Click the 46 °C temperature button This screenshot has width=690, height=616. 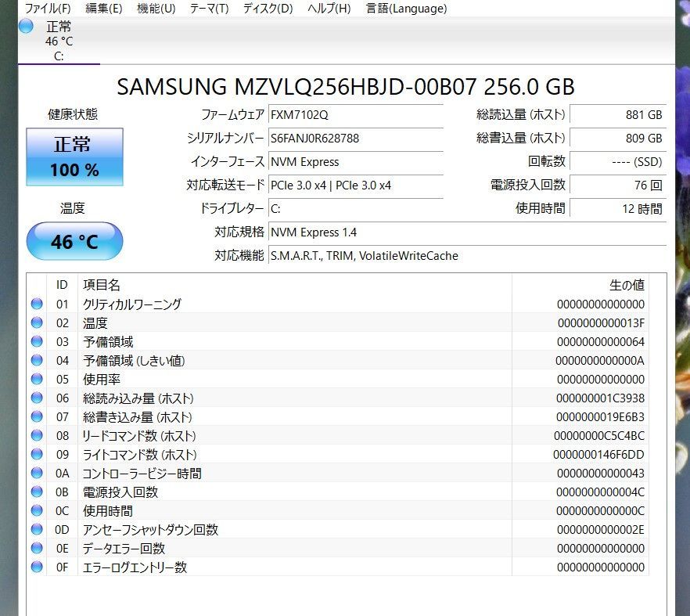click(74, 241)
